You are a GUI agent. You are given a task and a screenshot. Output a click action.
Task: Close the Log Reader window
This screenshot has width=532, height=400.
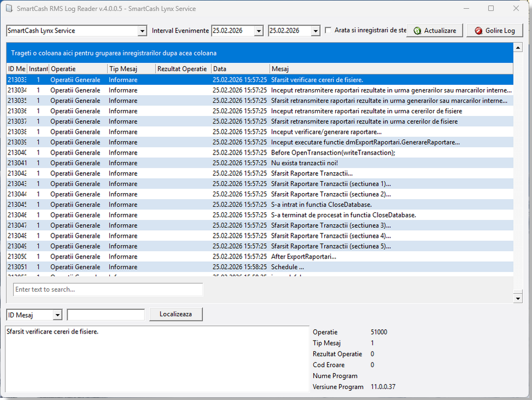coord(516,8)
